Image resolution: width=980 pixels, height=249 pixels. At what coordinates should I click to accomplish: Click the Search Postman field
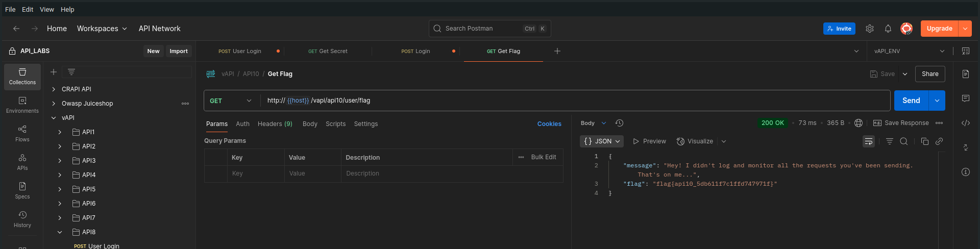pyautogui.click(x=490, y=29)
